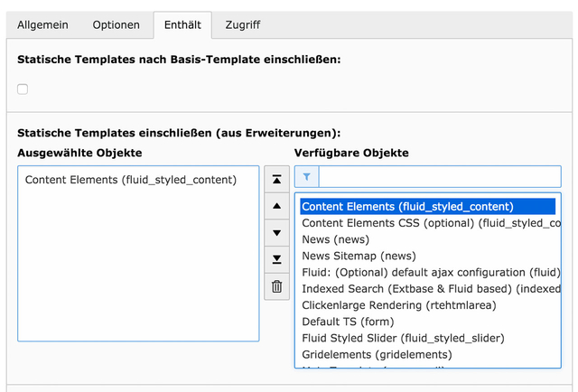Select News Sitemap (news) entry

pos(359,256)
